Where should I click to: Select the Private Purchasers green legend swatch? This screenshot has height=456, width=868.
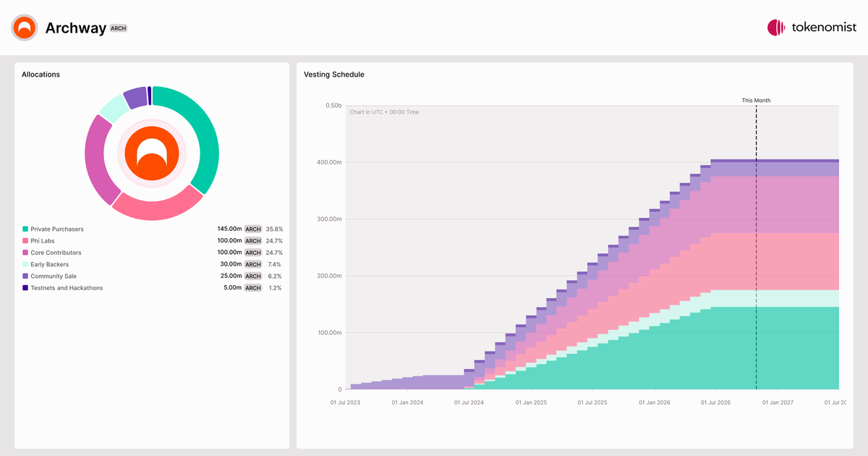25,229
